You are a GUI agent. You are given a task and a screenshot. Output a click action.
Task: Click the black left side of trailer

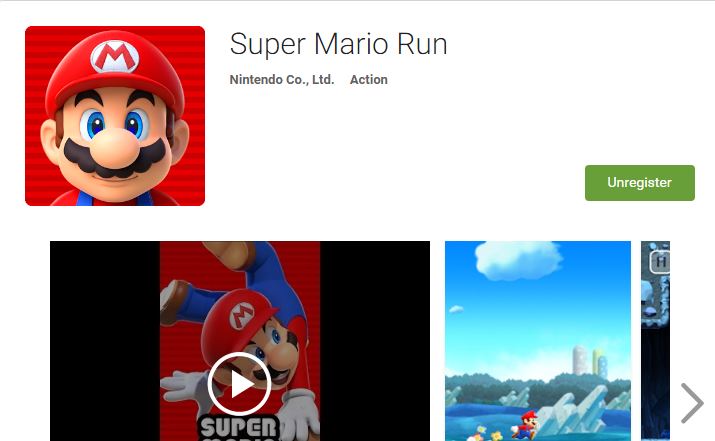click(x=105, y=341)
